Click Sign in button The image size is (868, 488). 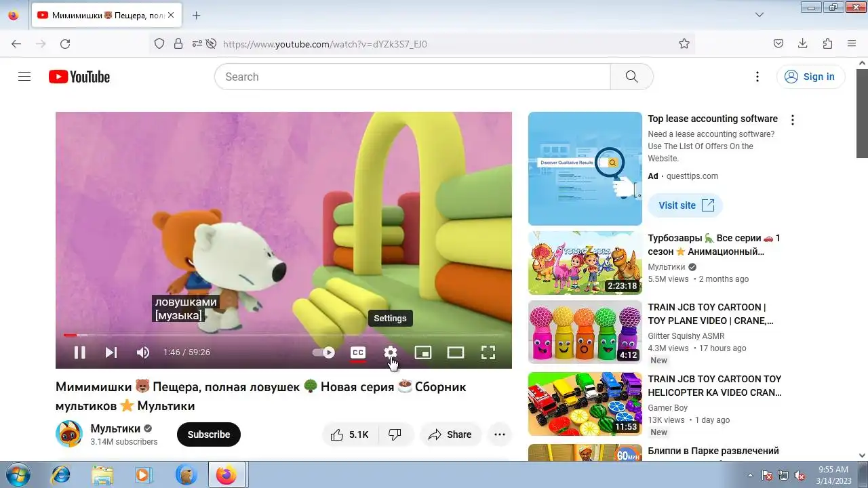click(811, 77)
